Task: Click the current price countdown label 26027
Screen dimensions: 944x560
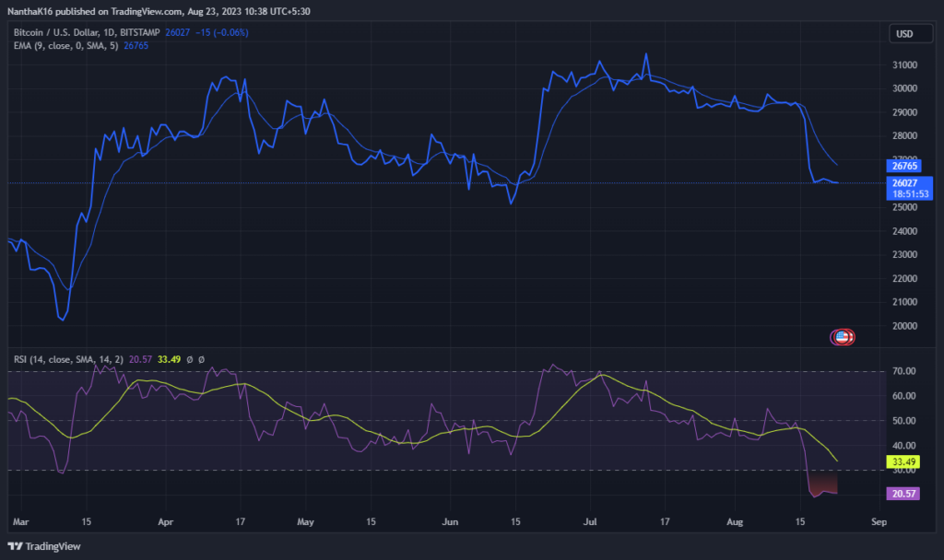Action: pyautogui.click(x=908, y=188)
